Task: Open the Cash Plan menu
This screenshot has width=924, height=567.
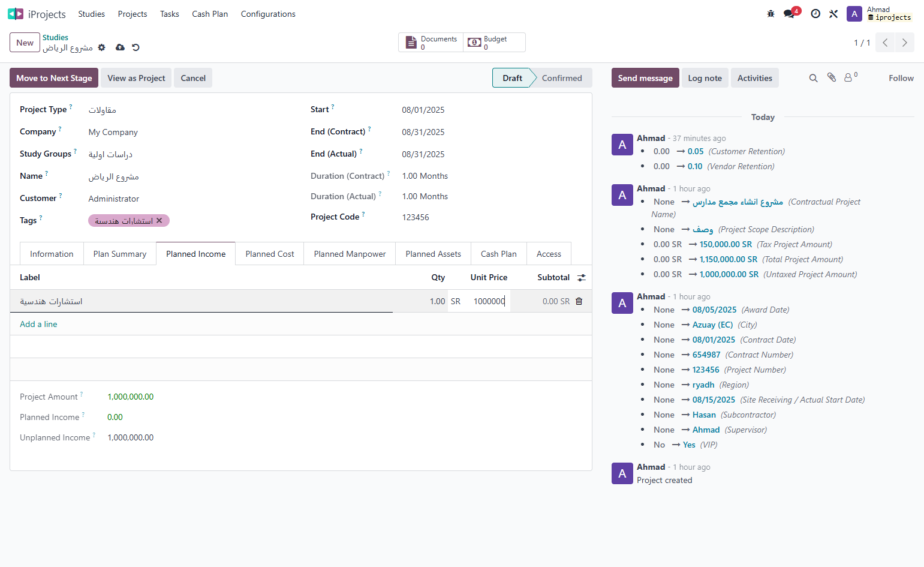Action: pyautogui.click(x=210, y=14)
